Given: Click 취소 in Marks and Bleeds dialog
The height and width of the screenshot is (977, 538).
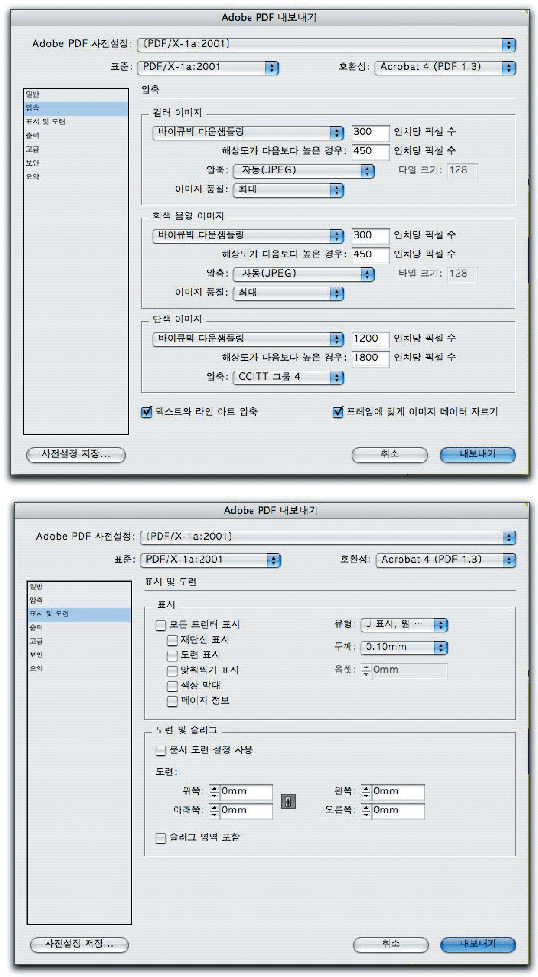Looking at the screenshot, I should [x=391, y=945].
